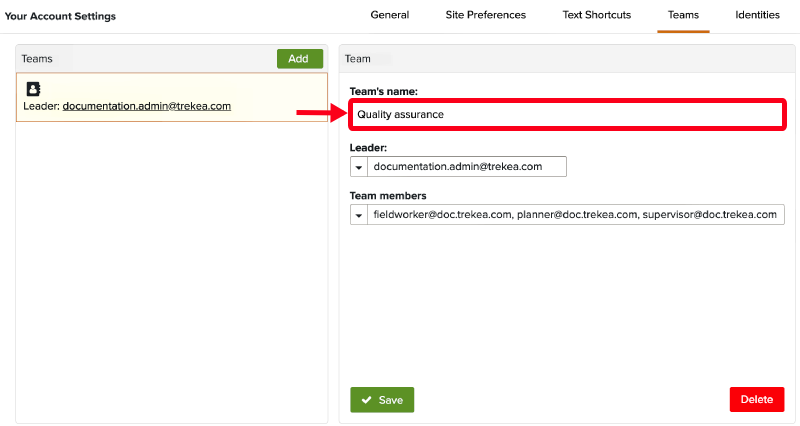This screenshot has width=800, height=426.
Task: Delete the team with the red Delete button
Action: click(756, 400)
